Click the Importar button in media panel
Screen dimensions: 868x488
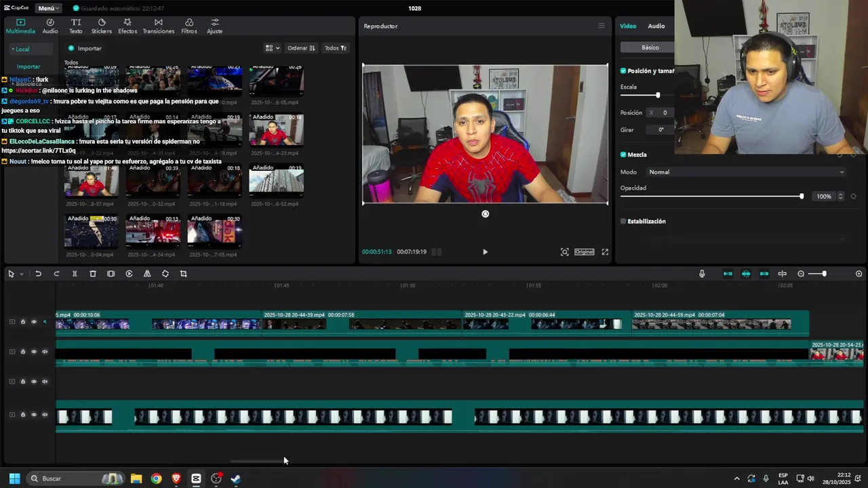pos(85,48)
